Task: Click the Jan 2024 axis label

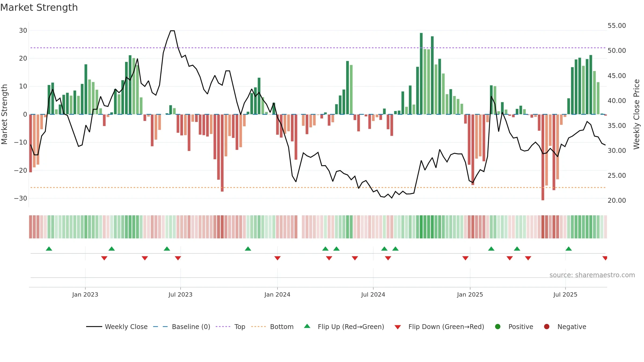Action: coord(277,294)
